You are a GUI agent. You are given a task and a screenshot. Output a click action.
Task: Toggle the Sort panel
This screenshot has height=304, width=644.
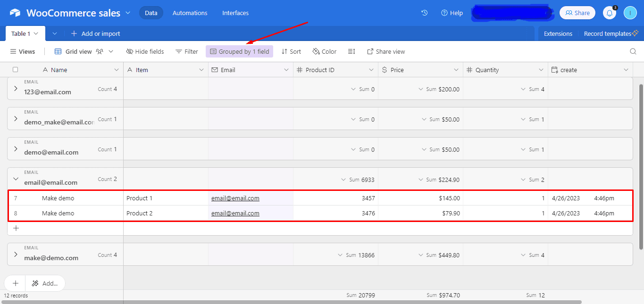291,51
